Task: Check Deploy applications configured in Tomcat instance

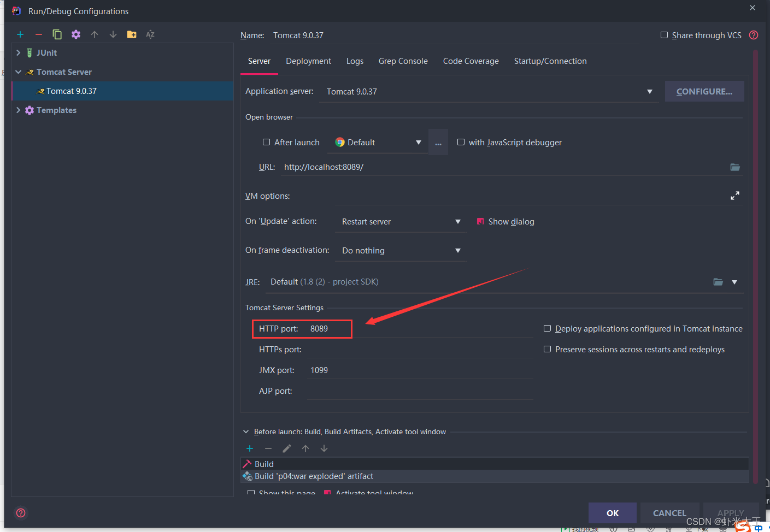Action: pyautogui.click(x=547, y=328)
